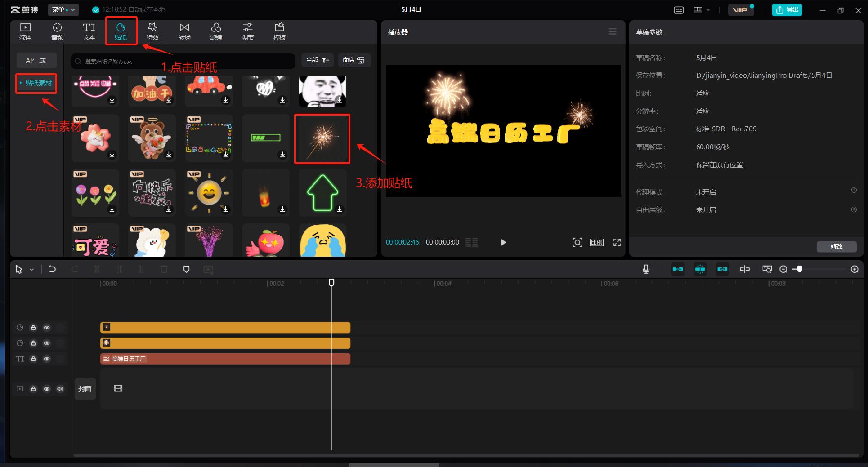
Task: Click the timeline zoom slider handle
Action: click(799, 269)
